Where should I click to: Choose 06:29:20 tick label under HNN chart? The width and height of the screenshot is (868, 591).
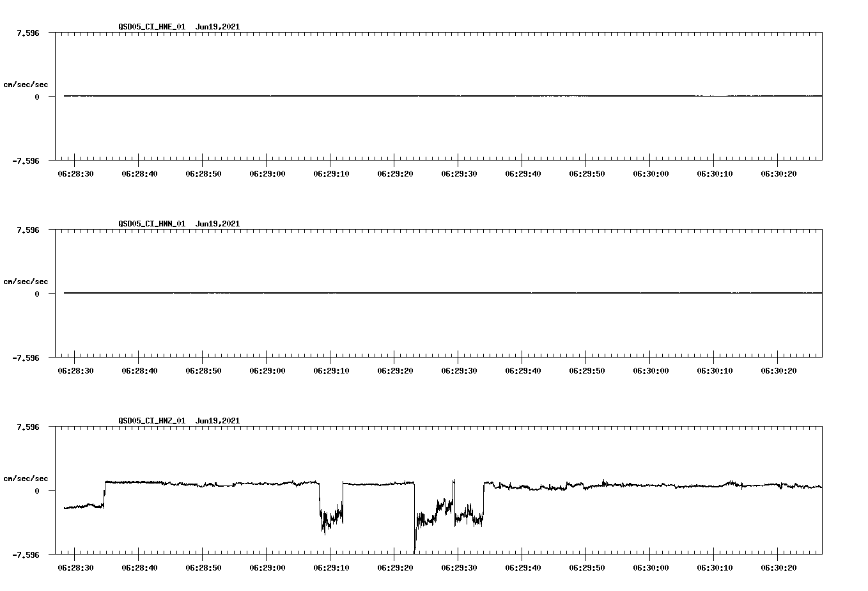(x=395, y=371)
